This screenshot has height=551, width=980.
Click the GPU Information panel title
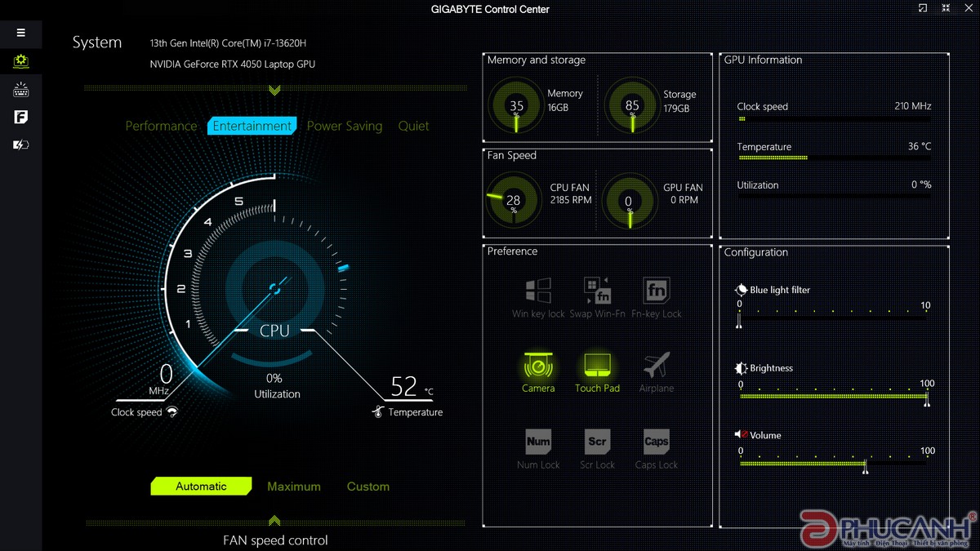[x=763, y=60]
